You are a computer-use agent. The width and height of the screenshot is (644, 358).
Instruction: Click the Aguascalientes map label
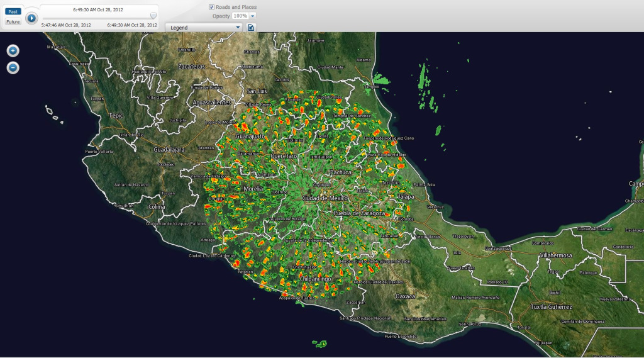[x=212, y=103]
